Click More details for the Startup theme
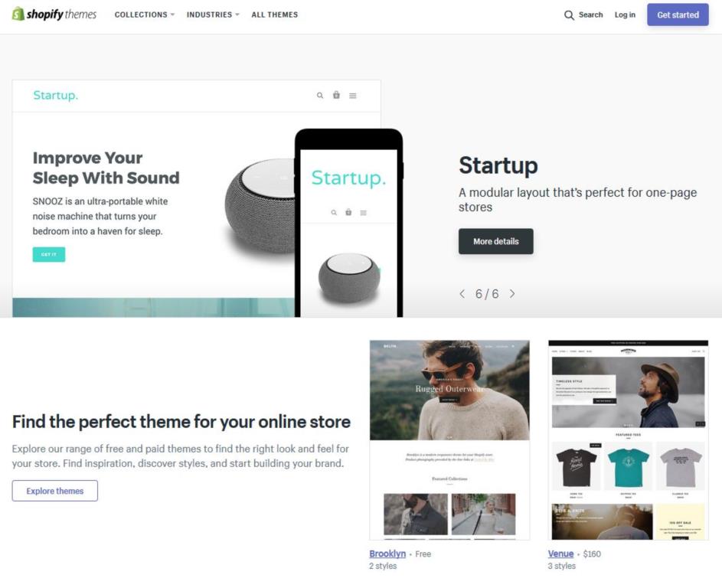The width and height of the screenshot is (722, 588). click(496, 241)
